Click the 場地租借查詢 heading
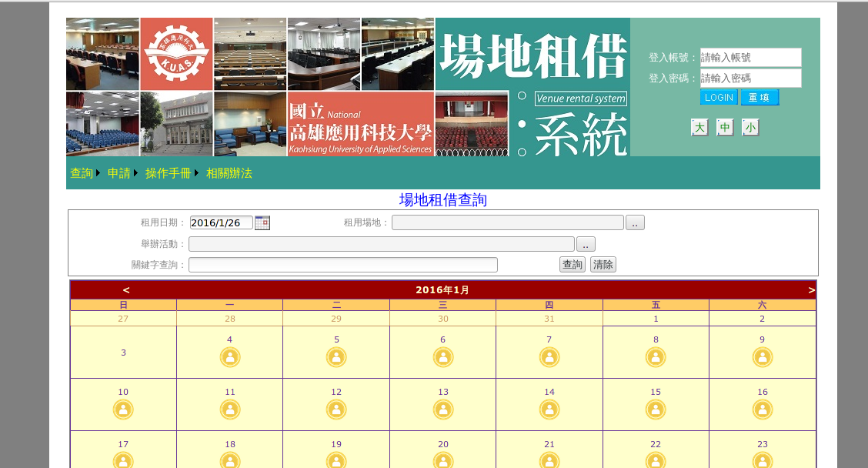Screen dimensions: 868x468 (443, 200)
